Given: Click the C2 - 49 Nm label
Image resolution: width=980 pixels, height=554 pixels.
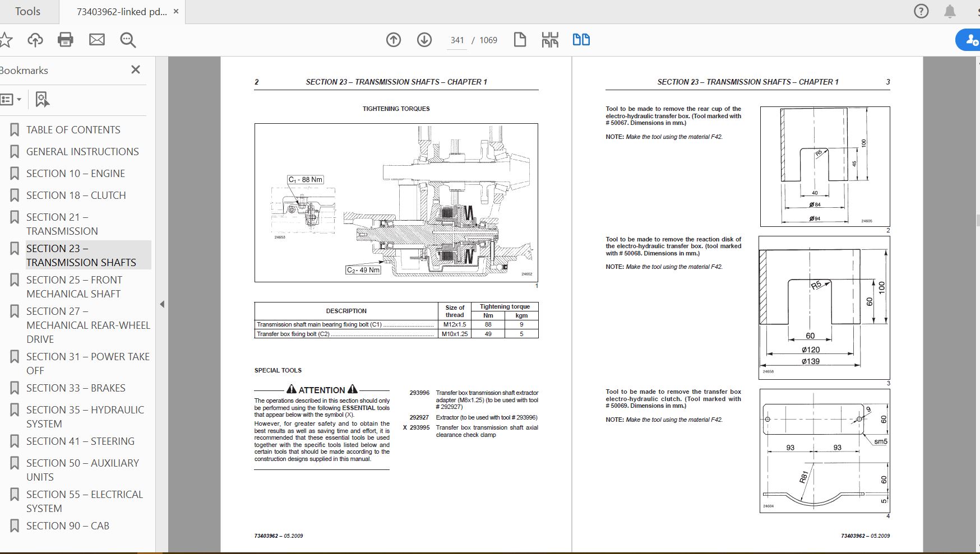Looking at the screenshot, I should [363, 270].
